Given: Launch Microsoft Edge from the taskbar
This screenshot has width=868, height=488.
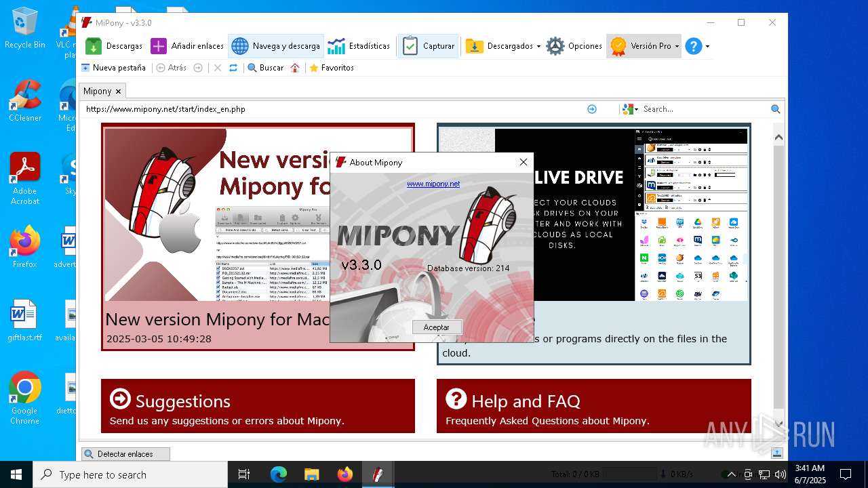Looking at the screenshot, I should point(279,474).
